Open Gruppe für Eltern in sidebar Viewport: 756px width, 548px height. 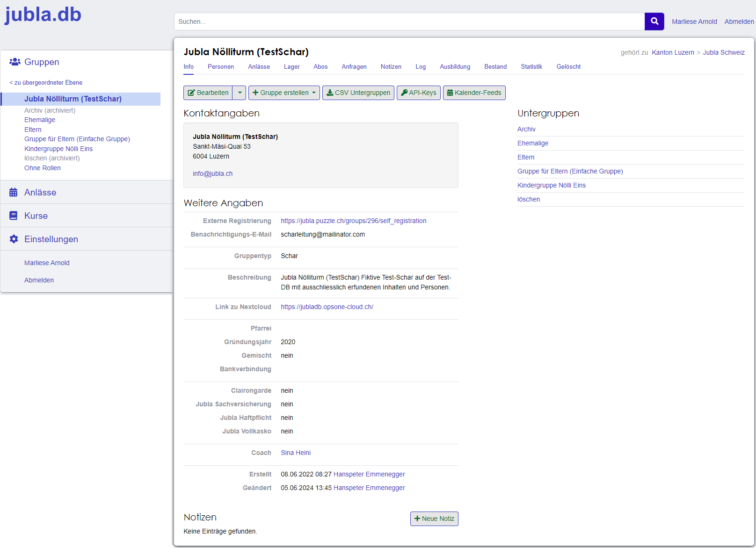(77, 139)
